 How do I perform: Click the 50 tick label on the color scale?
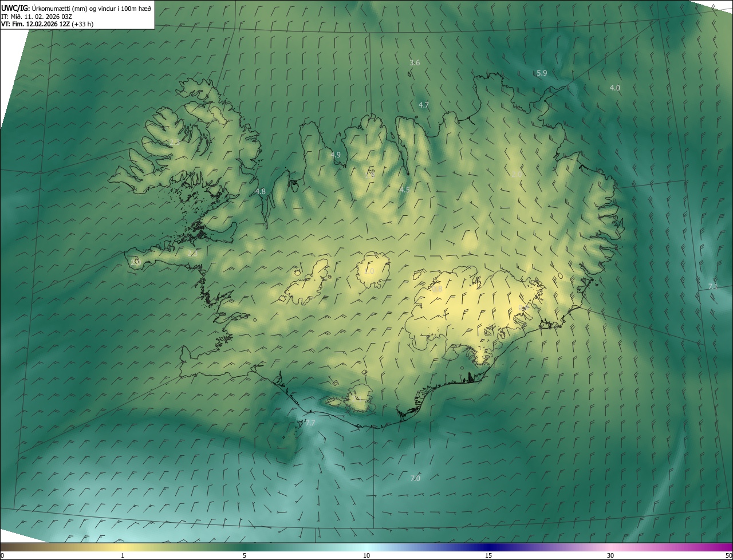click(x=728, y=555)
